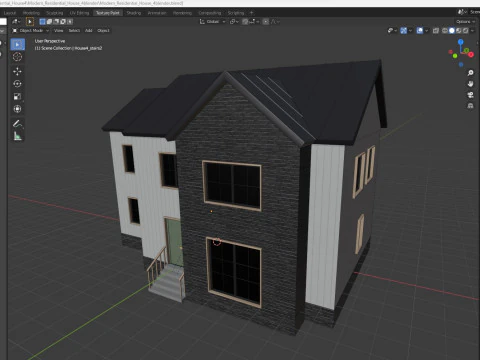Image resolution: width=480 pixels, height=360 pixels.
Task: Switch to the Shading workspace tab
Action: 134,13
